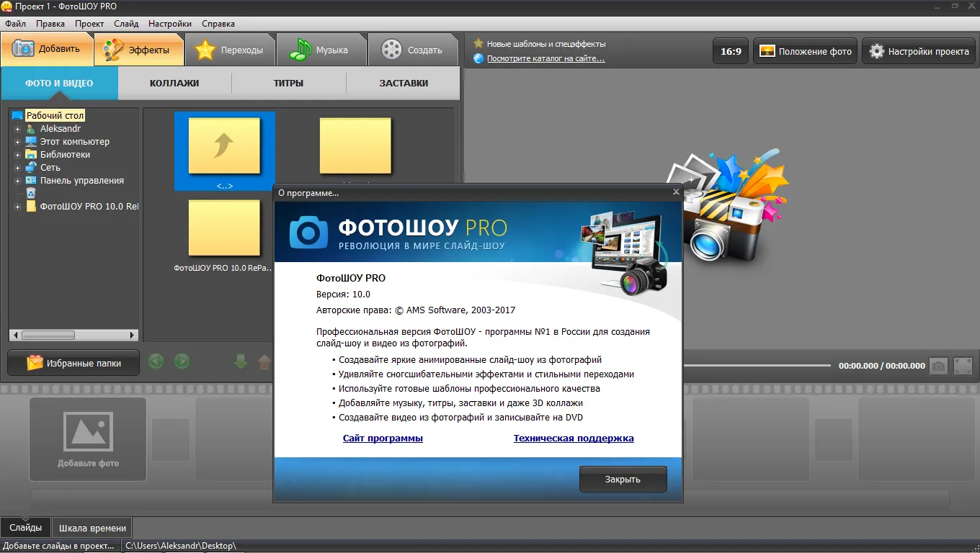Expand the Aleksandr tree node
The image size is (980, 553).
[18, 129]
